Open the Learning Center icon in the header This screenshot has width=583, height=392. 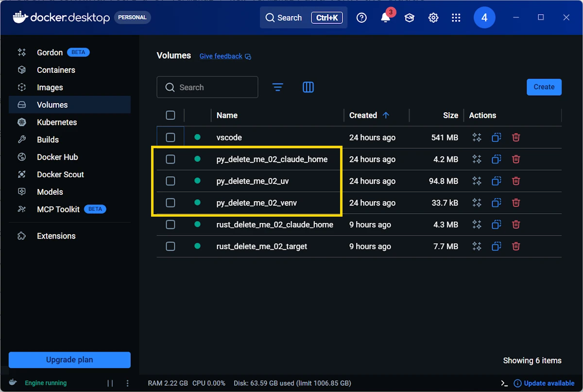[x=409, y=17]
